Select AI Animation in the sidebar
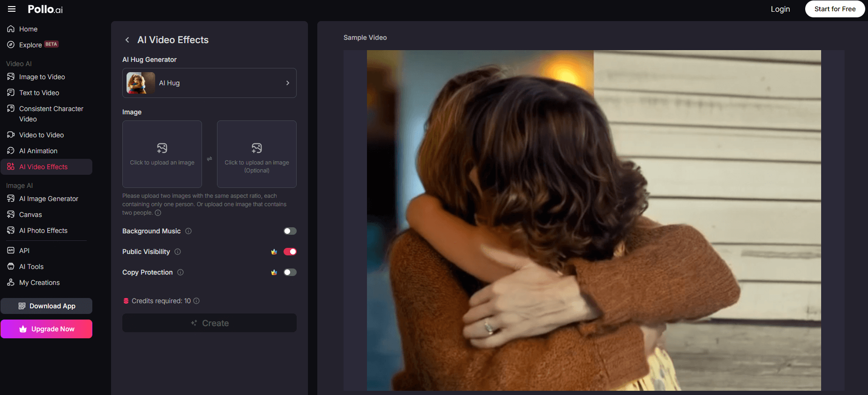The width and height of the screenshot is (868, 395). point(46,150)
